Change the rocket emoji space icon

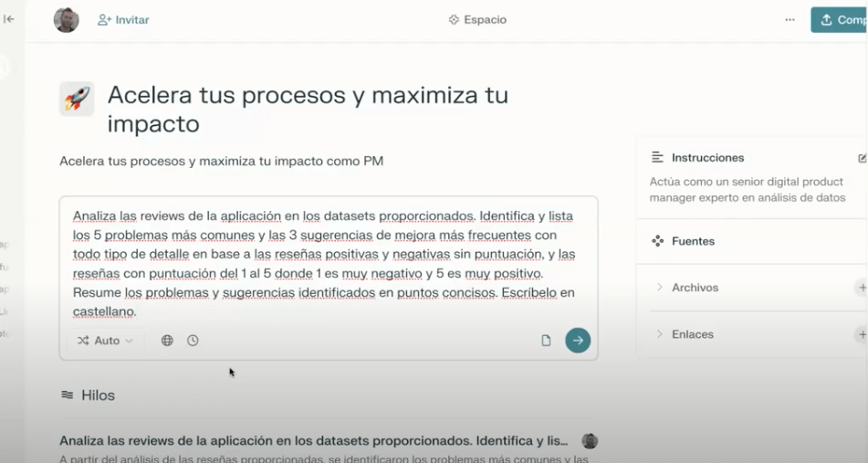[77, 99]
